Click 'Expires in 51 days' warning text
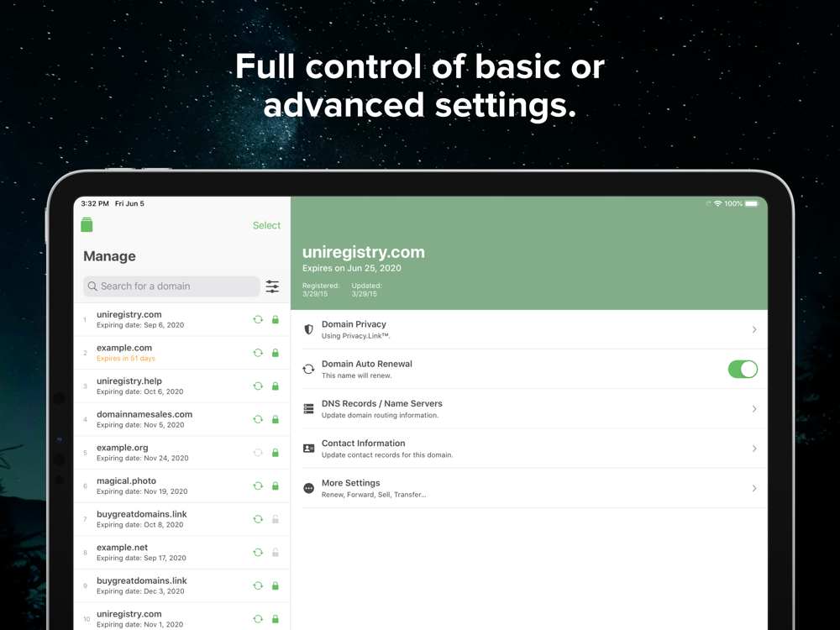Screen dimensions: 840x630 (126, 359)
